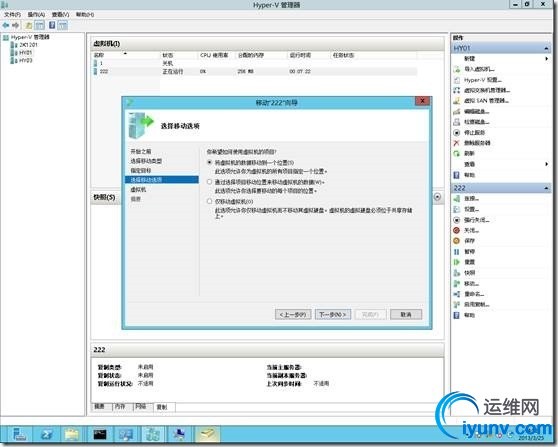Screen dimensions: 558x447
Task: Click 帮助 (Help) under 222 actions
Action: pos(469,315)
